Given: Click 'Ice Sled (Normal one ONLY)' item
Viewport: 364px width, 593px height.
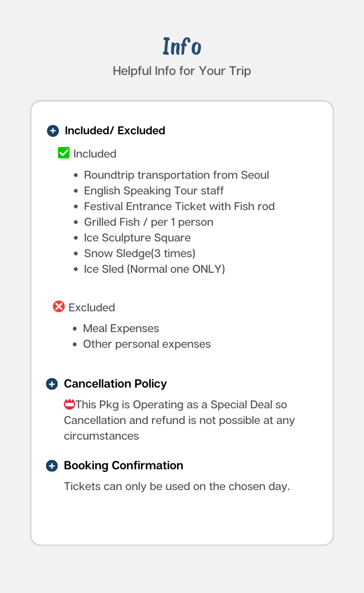Looking at the screenshot, I should pos(154,269).
